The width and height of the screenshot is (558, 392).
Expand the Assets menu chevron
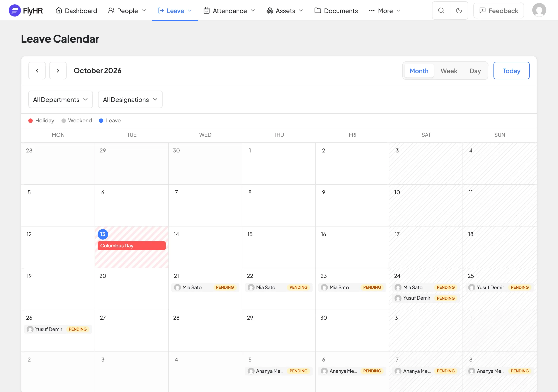point(301,10)
